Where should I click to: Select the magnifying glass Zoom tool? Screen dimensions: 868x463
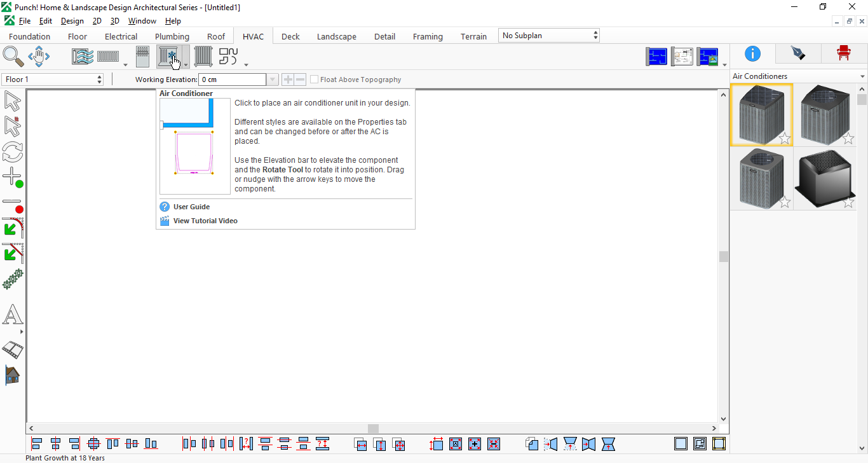point(13,57)
